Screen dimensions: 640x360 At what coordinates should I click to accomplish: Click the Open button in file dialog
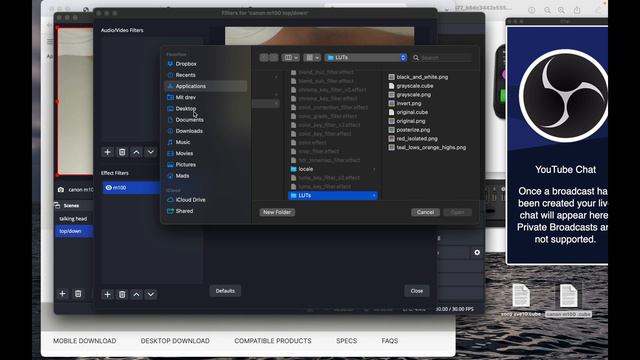[x=458, y=212]
